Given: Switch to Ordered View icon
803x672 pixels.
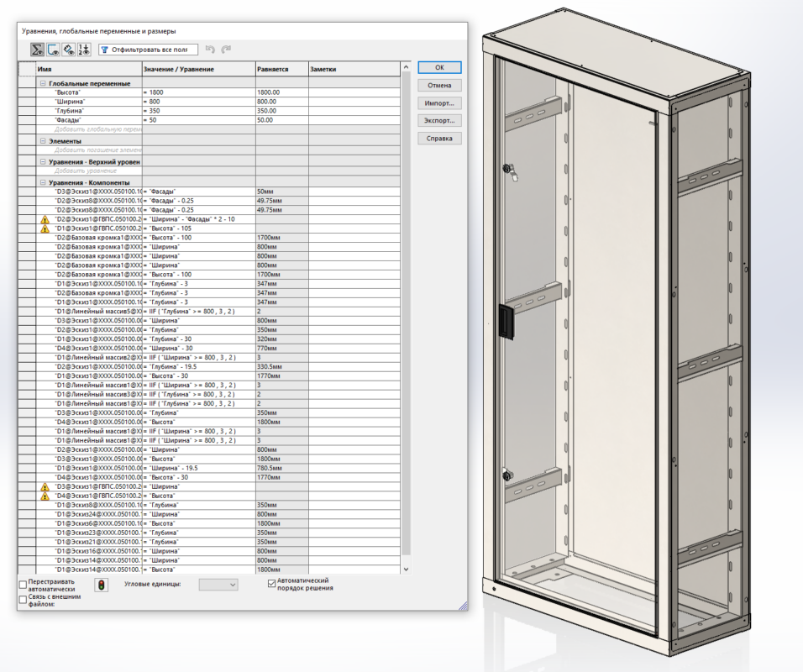Looking at the screenshot, I should tap(84, 50).
